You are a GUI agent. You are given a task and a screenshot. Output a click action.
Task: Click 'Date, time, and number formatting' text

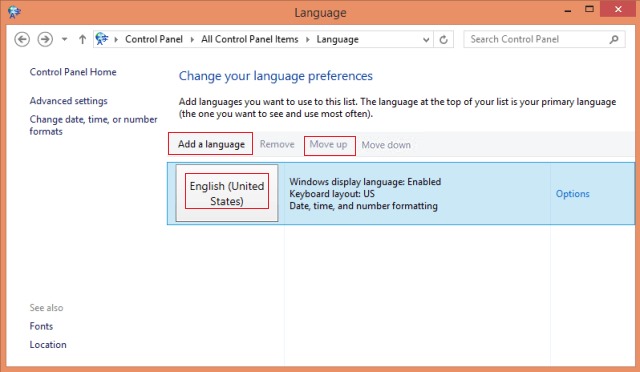click(x=363, y=206)
